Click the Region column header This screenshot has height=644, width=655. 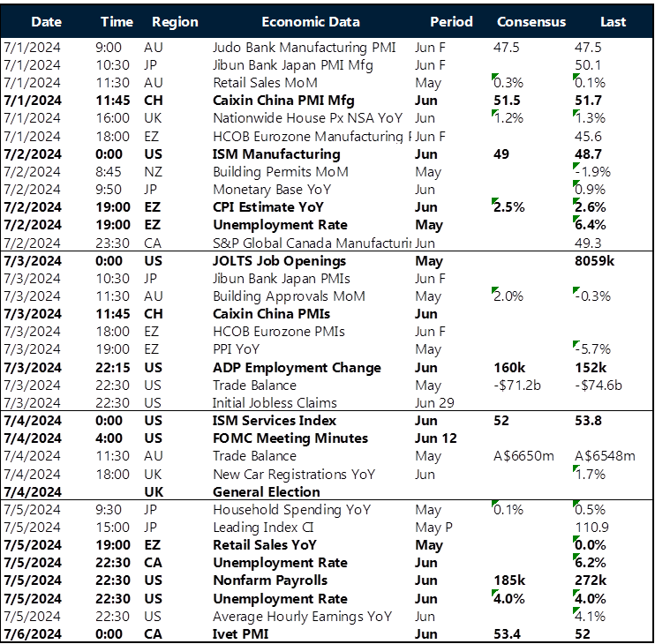pos(175,22)
